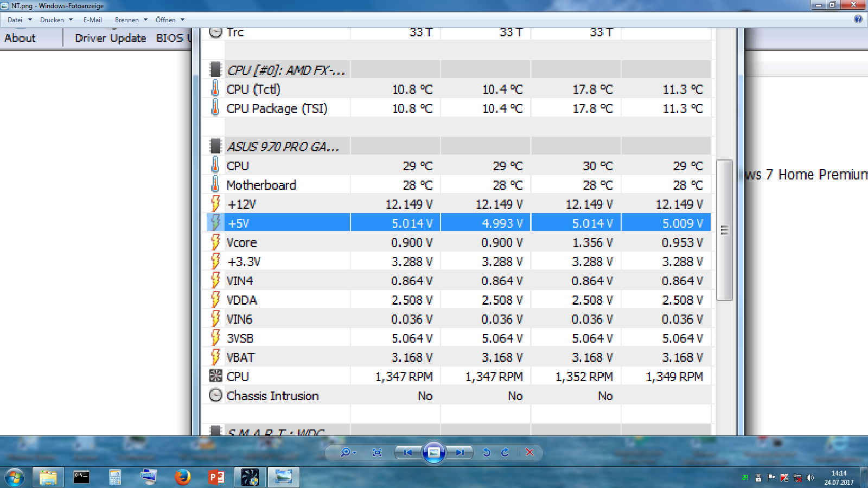Viewport: 868px width, 488px height.
Task: Switch to the fan app on taskbar
Action: click(x=250, y=477)
